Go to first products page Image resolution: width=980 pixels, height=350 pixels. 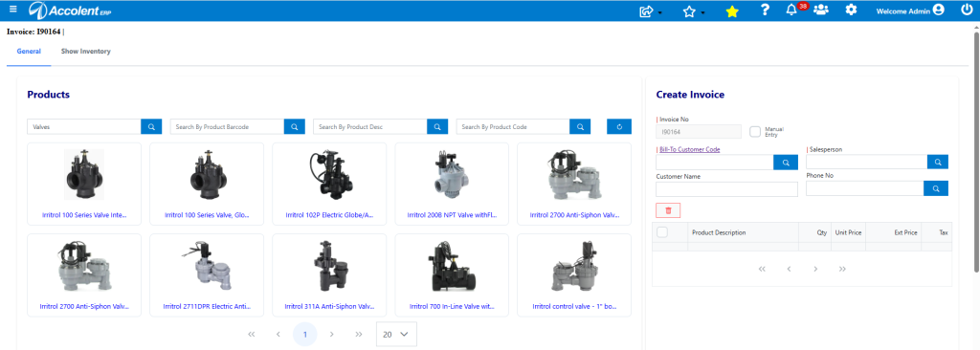coord(252,335)
